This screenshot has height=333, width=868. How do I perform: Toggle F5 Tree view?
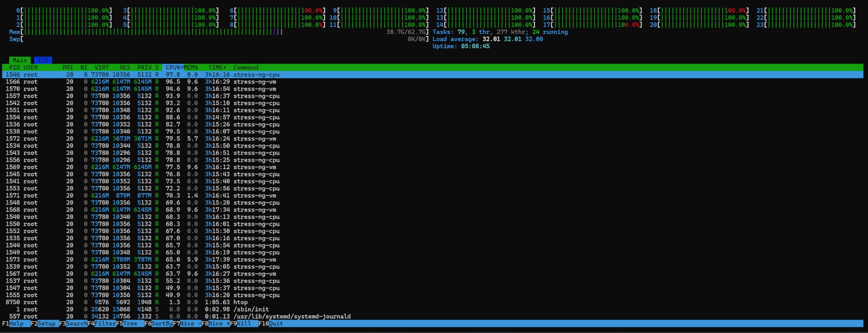click(130, 323)
